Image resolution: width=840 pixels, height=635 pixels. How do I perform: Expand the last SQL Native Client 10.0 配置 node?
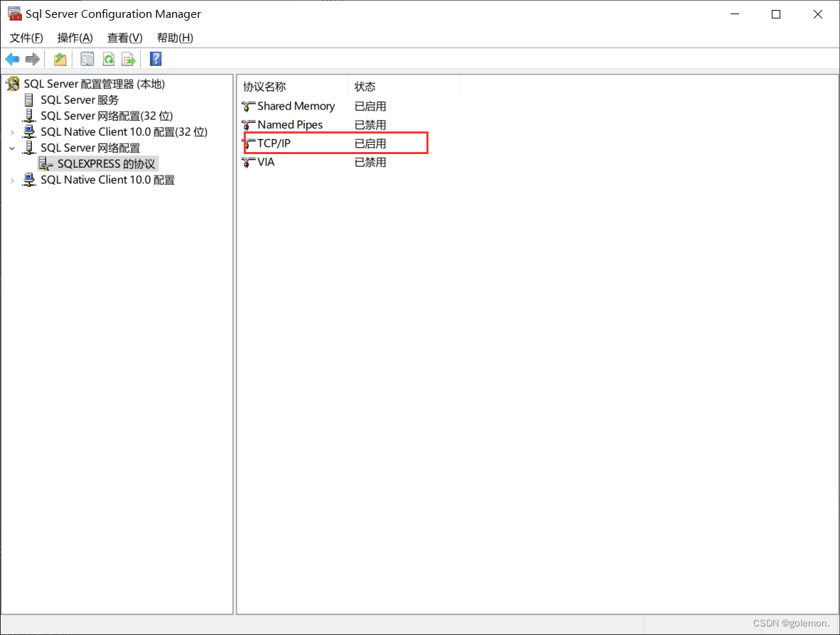click(12, 180)
